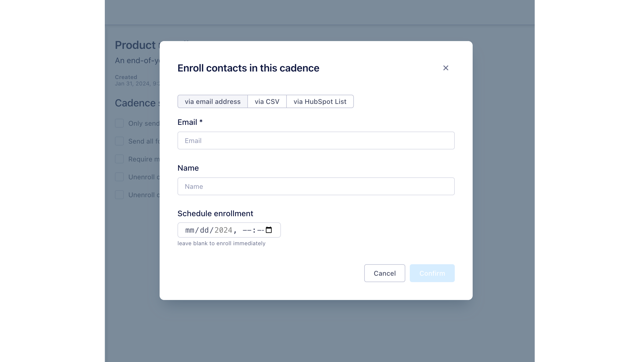Click the "Schedule enrollment" label
The width and height of the screenshot is (644, 362).
[x=215, y=213]
